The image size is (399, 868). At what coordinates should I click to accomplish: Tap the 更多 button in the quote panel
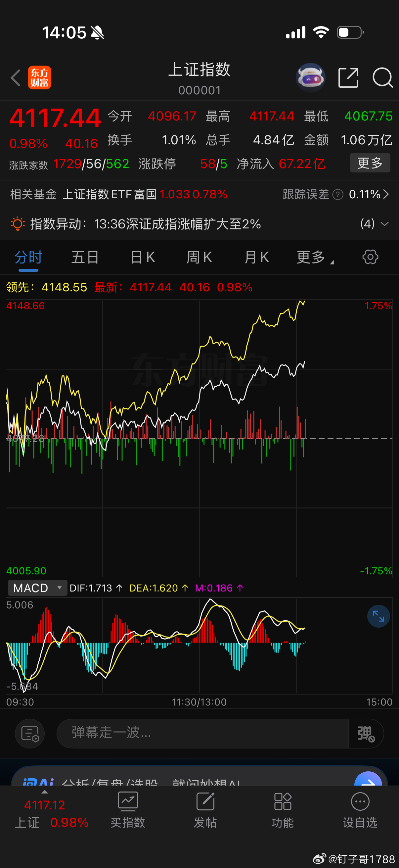370,163
